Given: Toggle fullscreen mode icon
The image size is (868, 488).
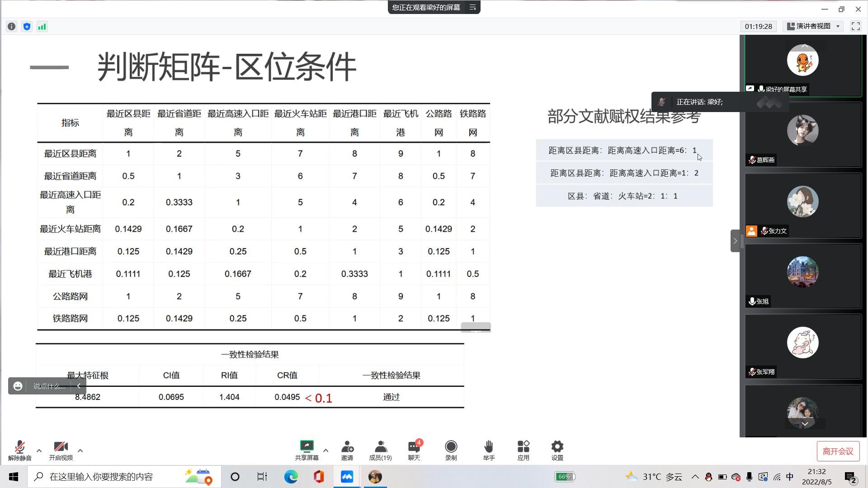Looking at the screenshot, I should point(855,26).
